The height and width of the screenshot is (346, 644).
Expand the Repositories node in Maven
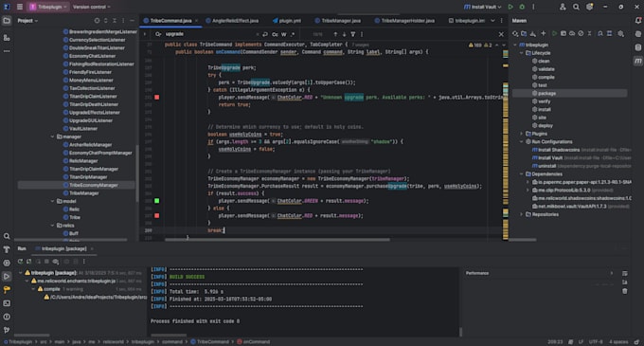522,214
